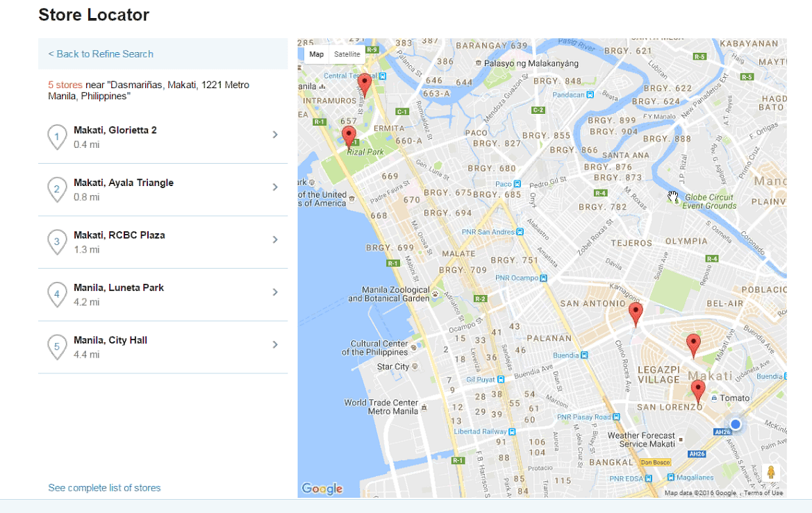This screenshot has height=513, width=812.
Task: Select store name Makati, Glorietta 2
Action: [115, 130]
